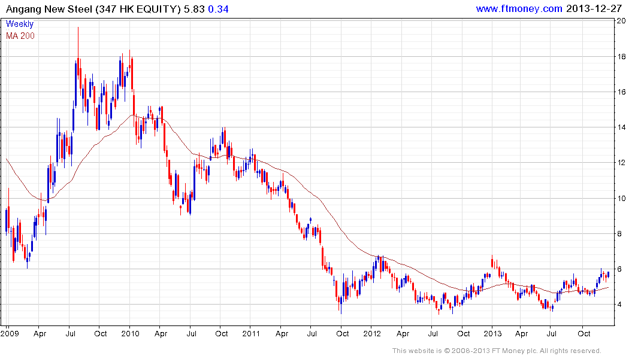Viewport: 644px width, 359px height.
Task: Click the 2011 time axis label
Action: (x=251, y=333)
